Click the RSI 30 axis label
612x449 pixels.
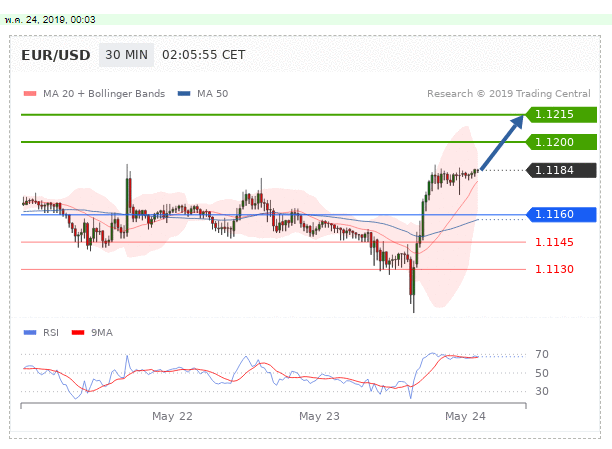point(542,391)
